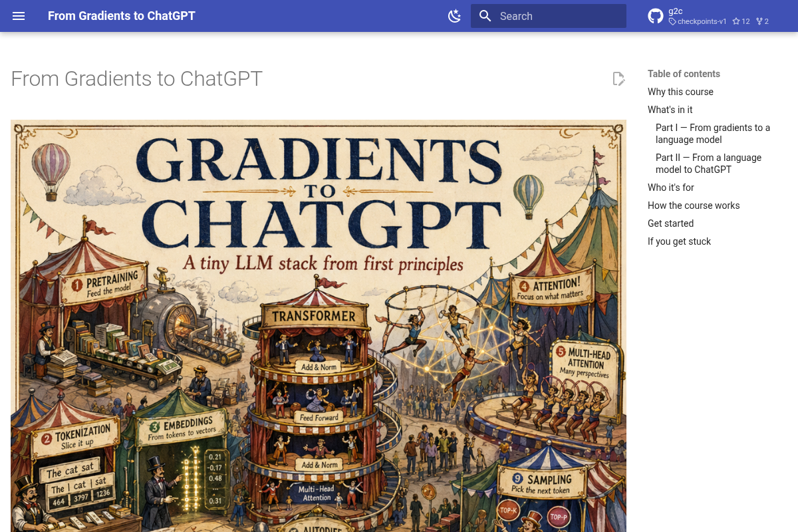Click the header title From Gradients to ChatGPT
This screenshot has height=532, width=798.
point(122,16)
